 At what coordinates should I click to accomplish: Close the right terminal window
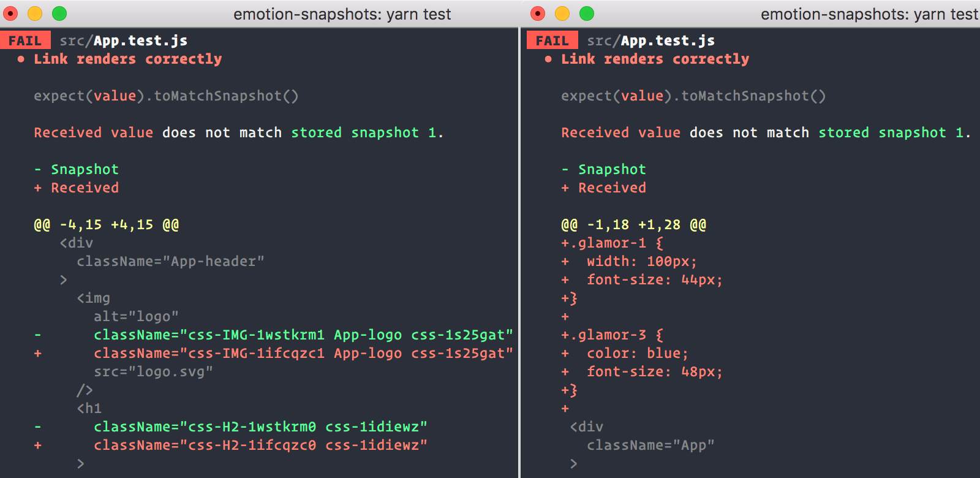(x=538, y=13)
